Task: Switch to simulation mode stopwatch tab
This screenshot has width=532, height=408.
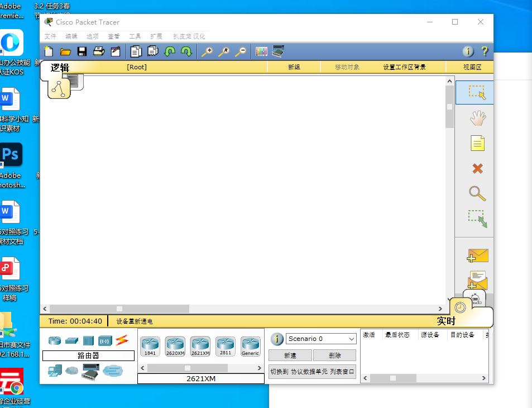Action: point(475,298)
